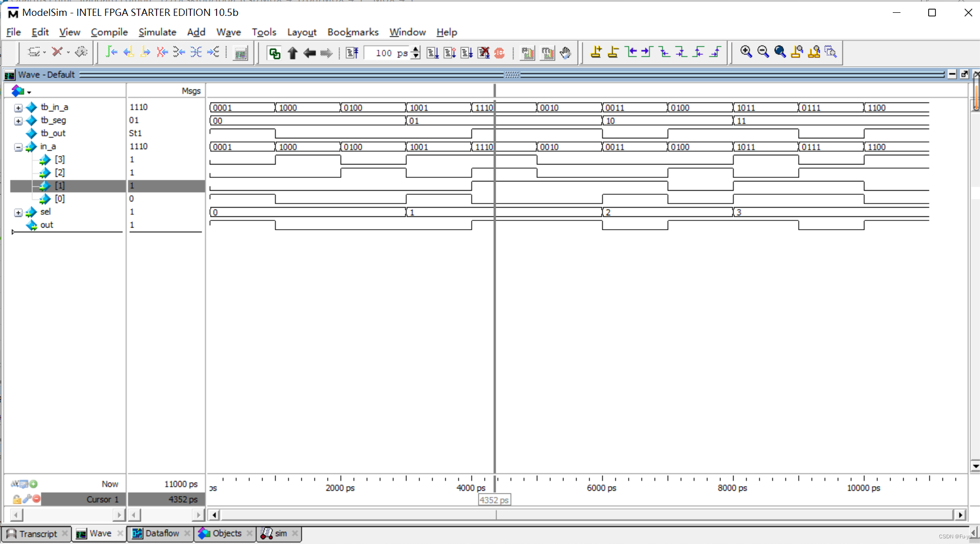The width and height of the screenshot is (980, 544).
Task: Click Zoom In on Active Cursor icon
Action: (797, 52)
